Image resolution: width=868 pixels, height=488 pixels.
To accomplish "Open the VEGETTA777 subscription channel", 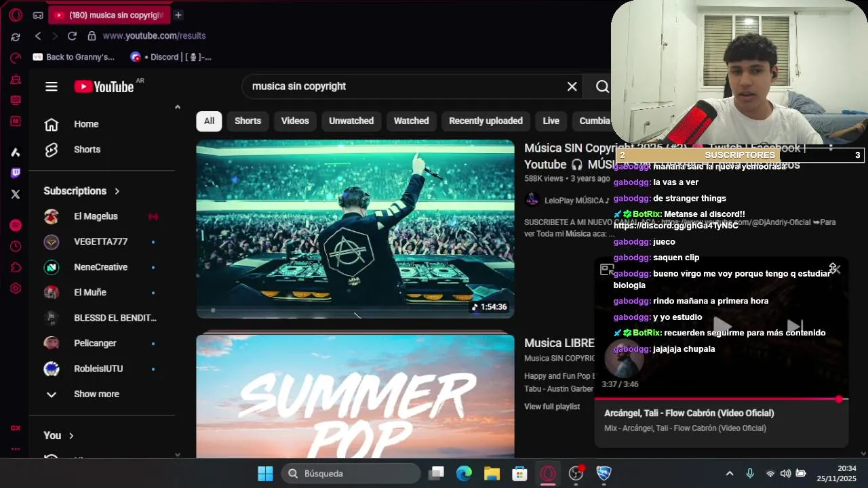I will [102, 241].
